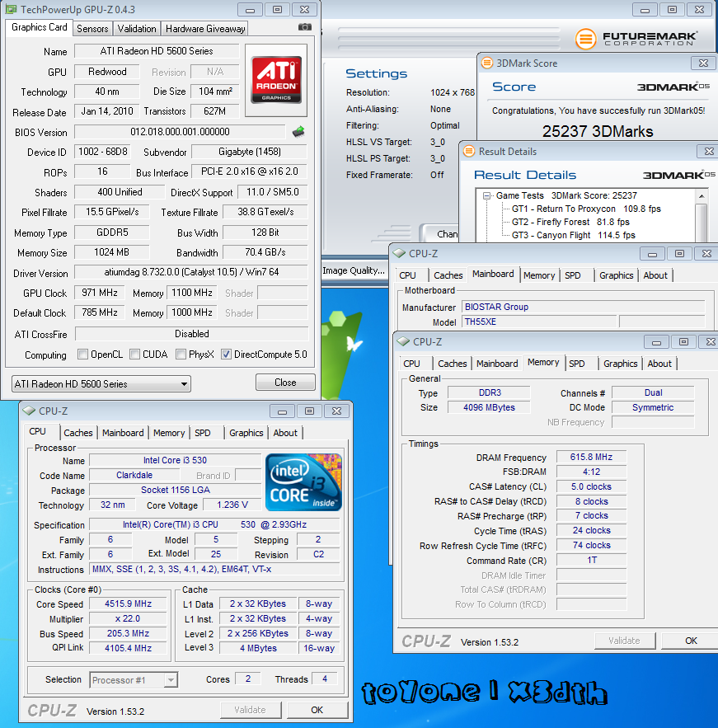Enable the PhysX checkbox
718x728 pixels.
click(181, 355)
